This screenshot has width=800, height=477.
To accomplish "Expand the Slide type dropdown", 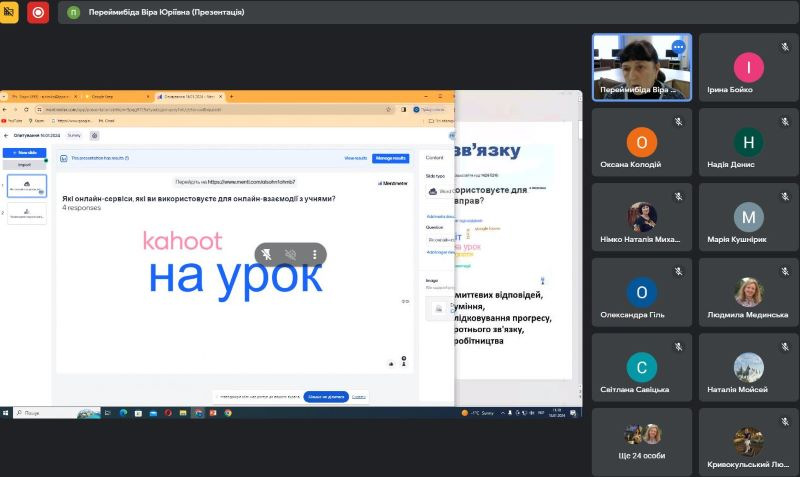I will [x=440, y=191].
